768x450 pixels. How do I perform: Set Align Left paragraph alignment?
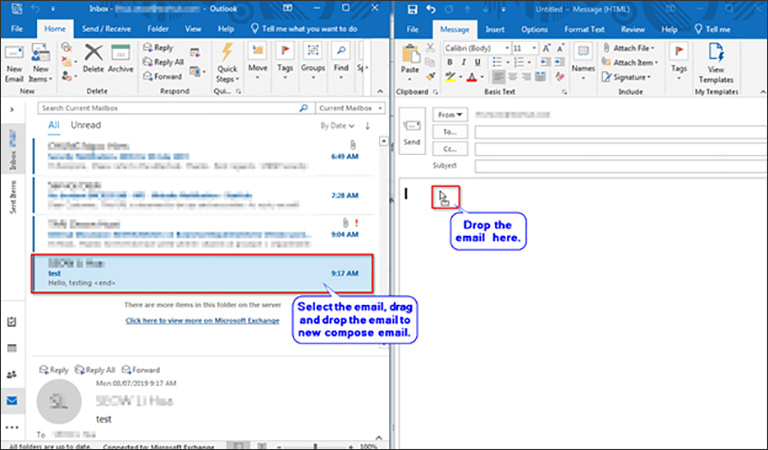[x=499, y=76]
